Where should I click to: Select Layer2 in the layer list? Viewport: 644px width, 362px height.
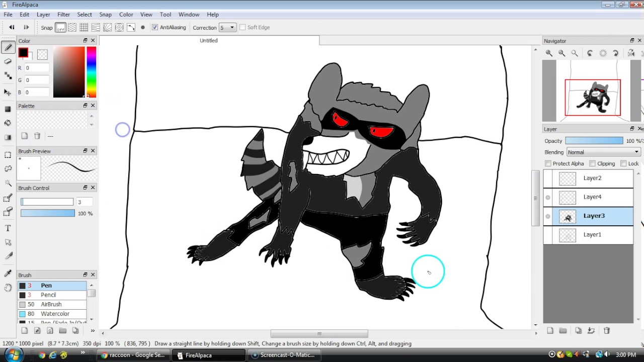[588, 178]
